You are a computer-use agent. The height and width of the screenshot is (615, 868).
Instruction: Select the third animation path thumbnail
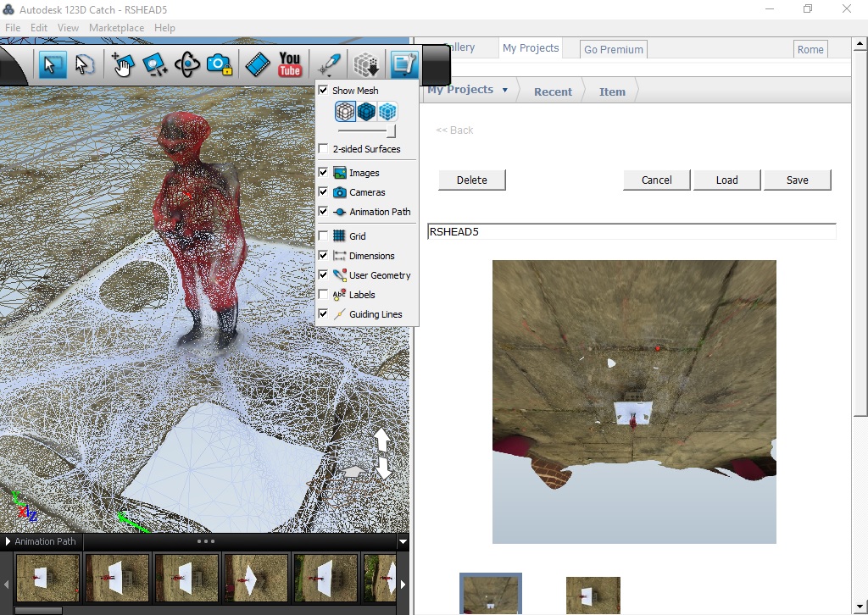click(x=186, y=578)
